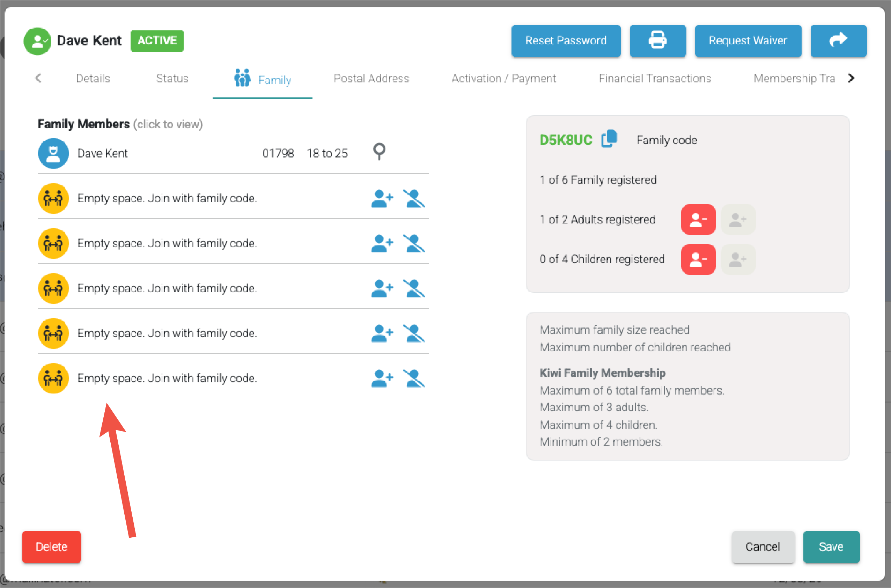The width and height of the screenshot is (891, 588).
Task: Copy the family code D5K8UC
Action: pos(609,139)
